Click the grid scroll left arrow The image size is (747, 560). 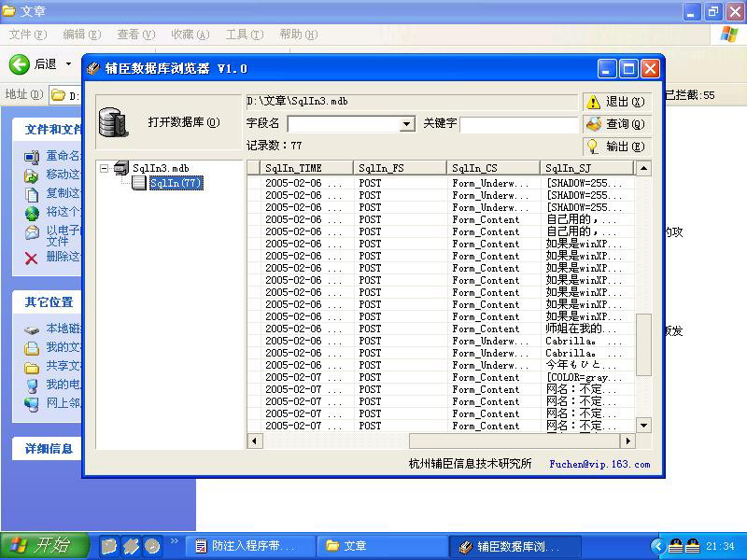[x=254, y=441]
